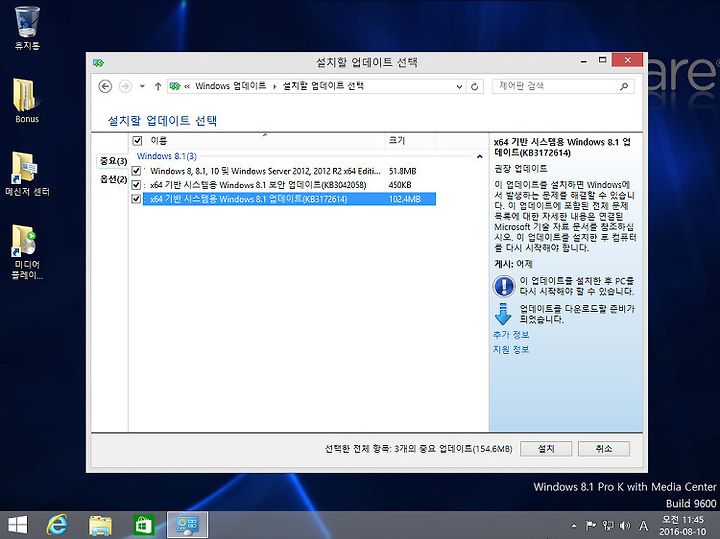Open the Recycle Bin desktop icon
This screenshot has height=539, width=720.
click(x=27, y=28)
